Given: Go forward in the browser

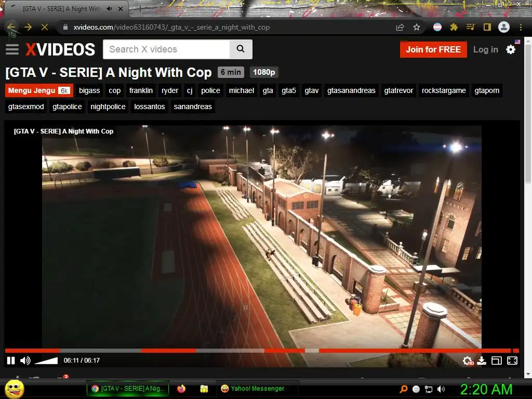Looking at the screenshot, I should (28, 27).
